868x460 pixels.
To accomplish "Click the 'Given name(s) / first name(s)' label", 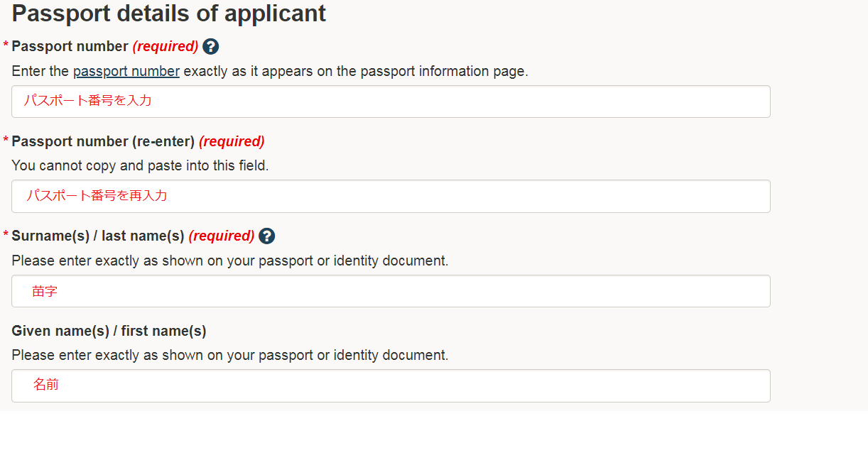I will (x=109, y=331).
